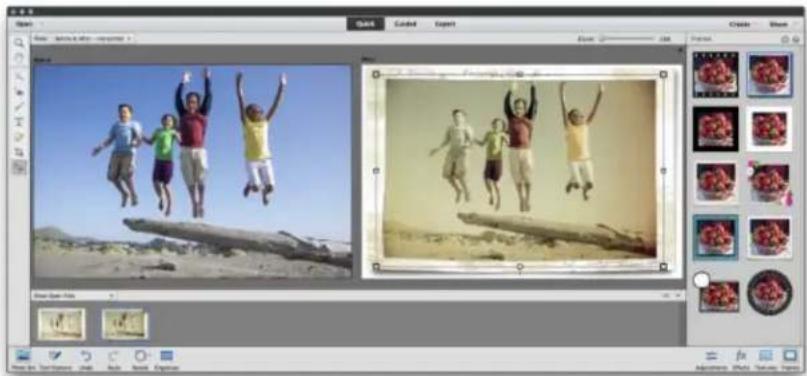Image resolution: width=807 pixels, height=376 pixels.
Task: Click the top-left frame transform handle
Action: coord(376,75)
